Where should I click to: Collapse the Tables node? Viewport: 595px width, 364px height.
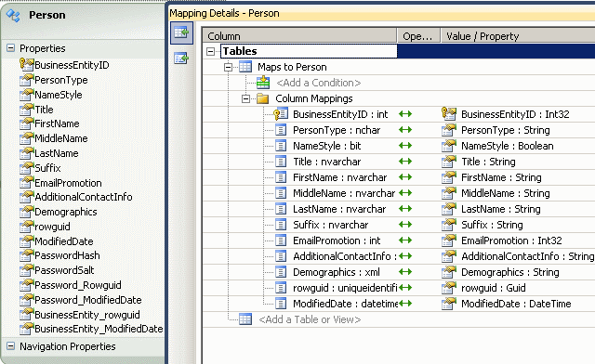point(210,51)
